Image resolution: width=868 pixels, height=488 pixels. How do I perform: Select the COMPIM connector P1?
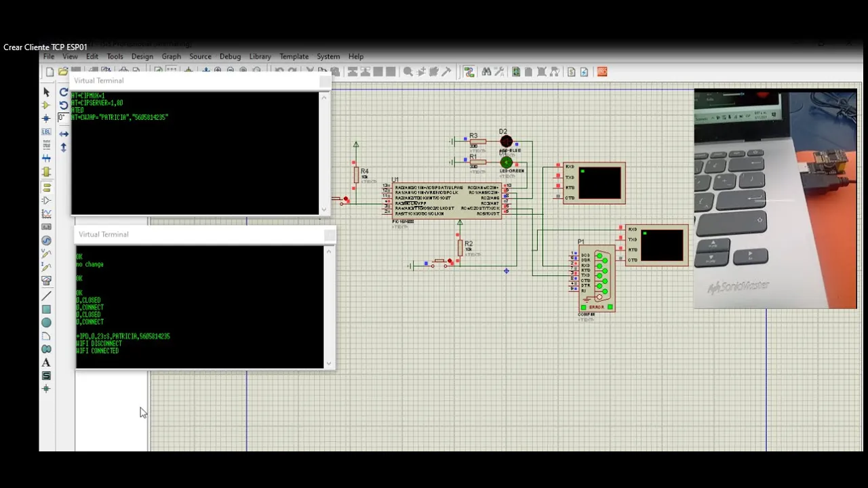597,279
